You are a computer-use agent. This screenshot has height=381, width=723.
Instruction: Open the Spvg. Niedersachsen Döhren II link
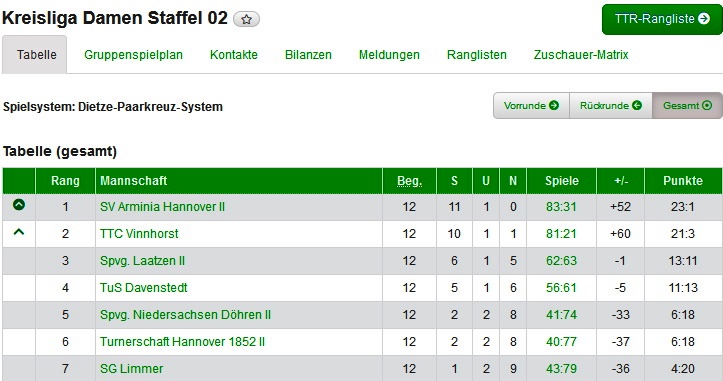(185, 315)
